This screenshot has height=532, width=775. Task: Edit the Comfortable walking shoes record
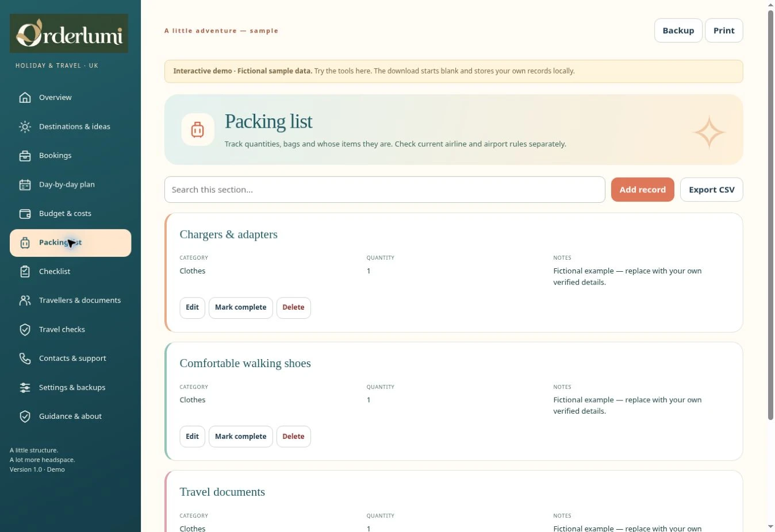coord(192,437)
